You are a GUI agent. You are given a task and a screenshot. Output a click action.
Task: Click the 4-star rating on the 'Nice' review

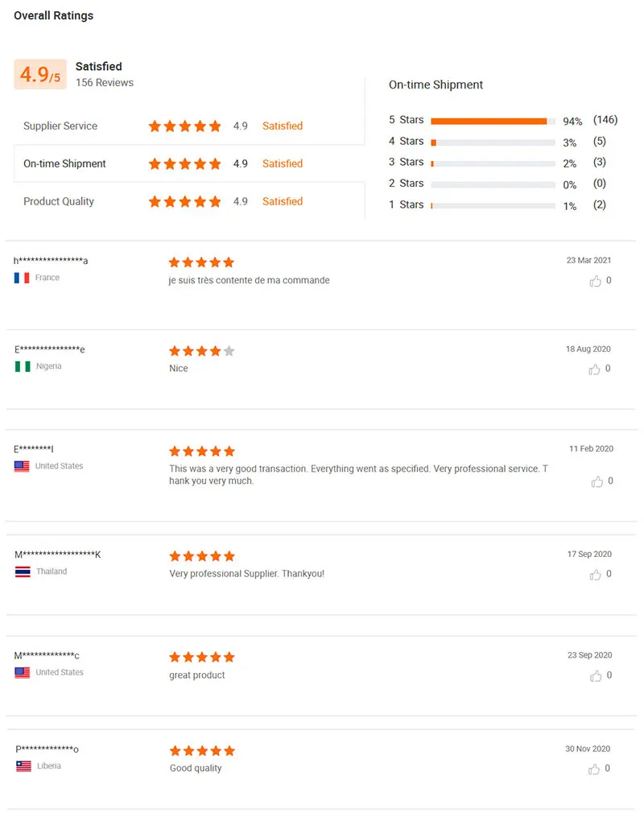[x=201, y=351]
